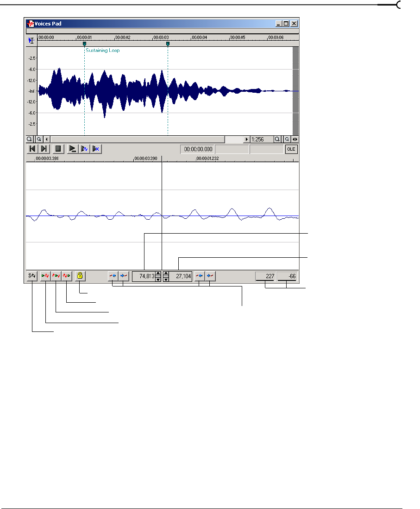
Task: Click the edit tool selector icon beside the time ruler
Action: pos(31,41)
